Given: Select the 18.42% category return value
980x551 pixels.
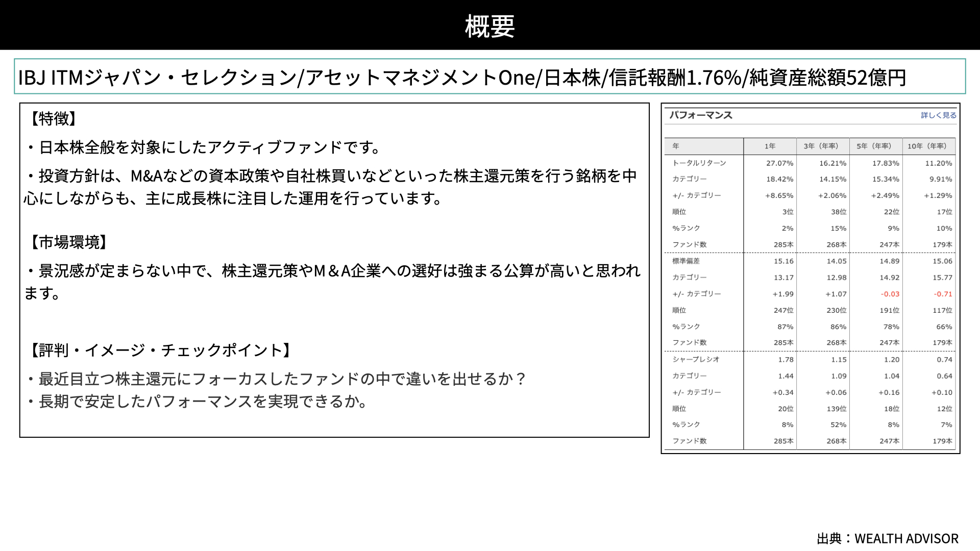Looking at the screenshot, I should pos(779,180).
